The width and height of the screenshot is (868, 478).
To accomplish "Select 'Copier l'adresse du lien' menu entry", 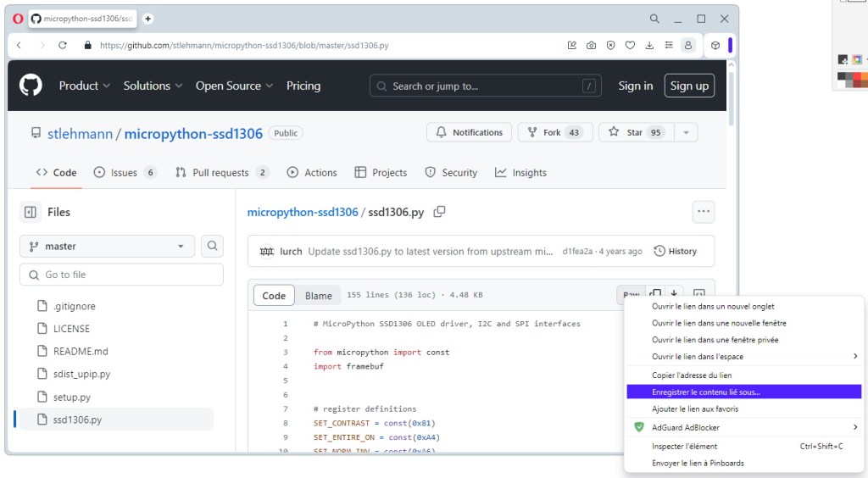I will click(x=692, y=375).
